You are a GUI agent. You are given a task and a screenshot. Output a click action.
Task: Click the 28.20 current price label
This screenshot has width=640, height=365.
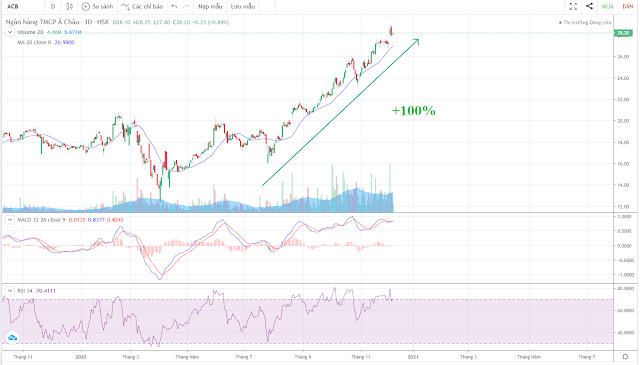[x=623, y=33]
